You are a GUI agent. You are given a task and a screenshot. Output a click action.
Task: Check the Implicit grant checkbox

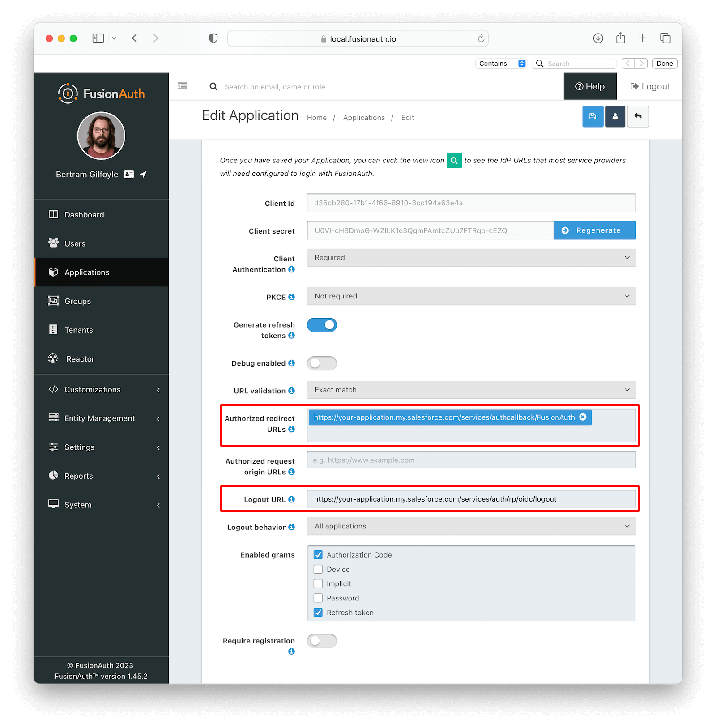coord(318,583)
